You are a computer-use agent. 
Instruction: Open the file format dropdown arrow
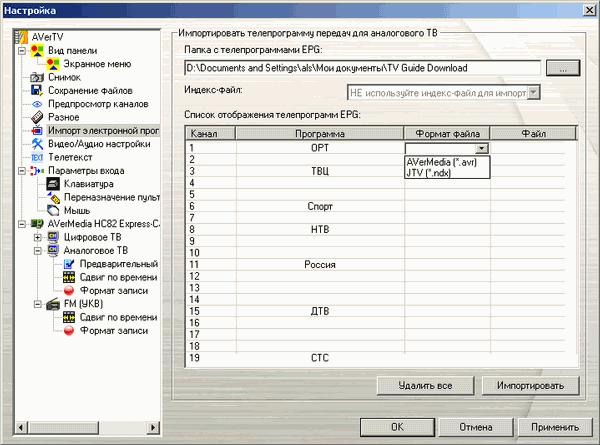(x=481, y=148)
